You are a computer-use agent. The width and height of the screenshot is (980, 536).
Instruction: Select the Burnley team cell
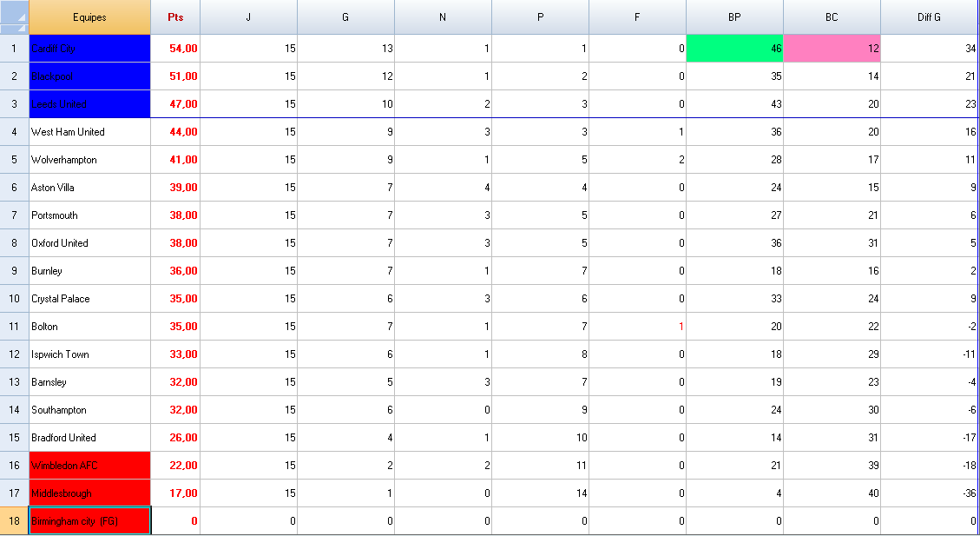click(89, 271)
